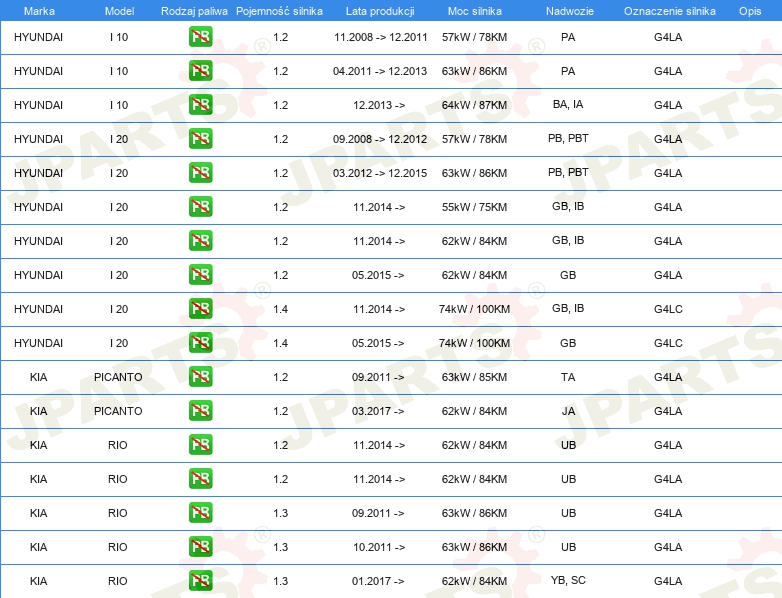Click the 55kW / 75KM power cell
Screen dimensions: 782x598
[x=474, y=206]
